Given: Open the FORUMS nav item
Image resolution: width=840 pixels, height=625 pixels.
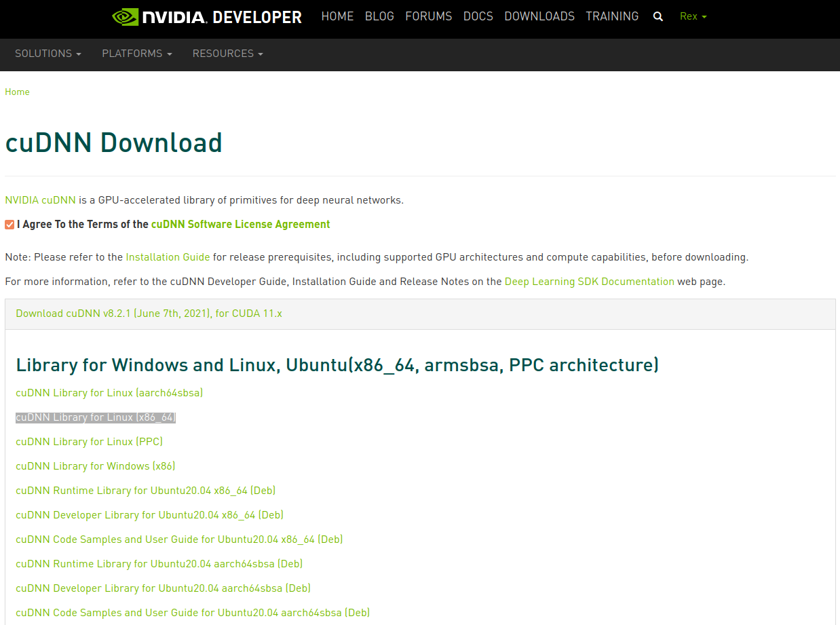Looking at the screenshot, I should click(x=429, y=16).
